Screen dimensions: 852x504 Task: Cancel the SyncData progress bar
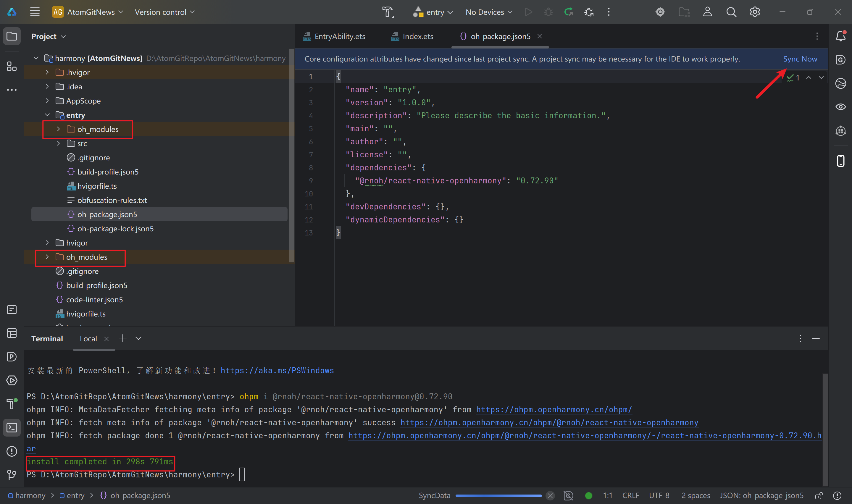pos(550,495)
